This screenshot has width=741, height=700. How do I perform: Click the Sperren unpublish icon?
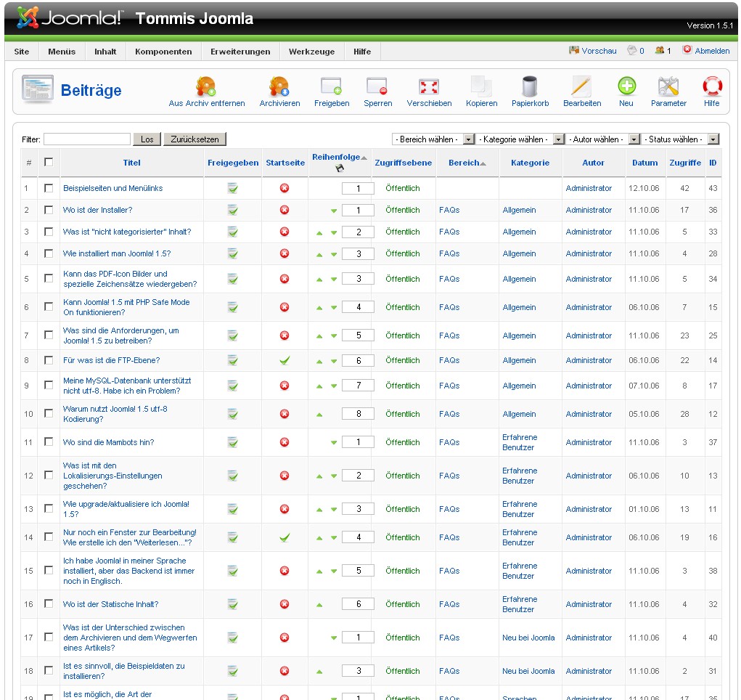377,88
